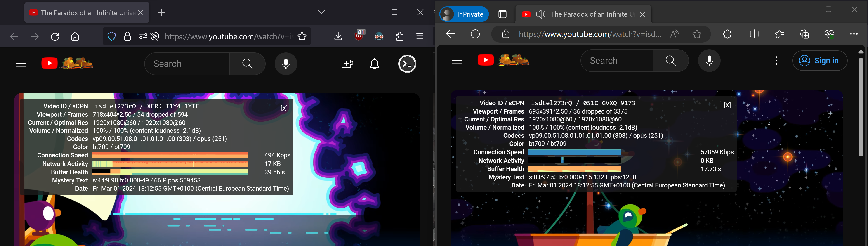Expand Firefox list all tabs chevron
The height and width of the screenshot is (246, 868).
point(321,12)
